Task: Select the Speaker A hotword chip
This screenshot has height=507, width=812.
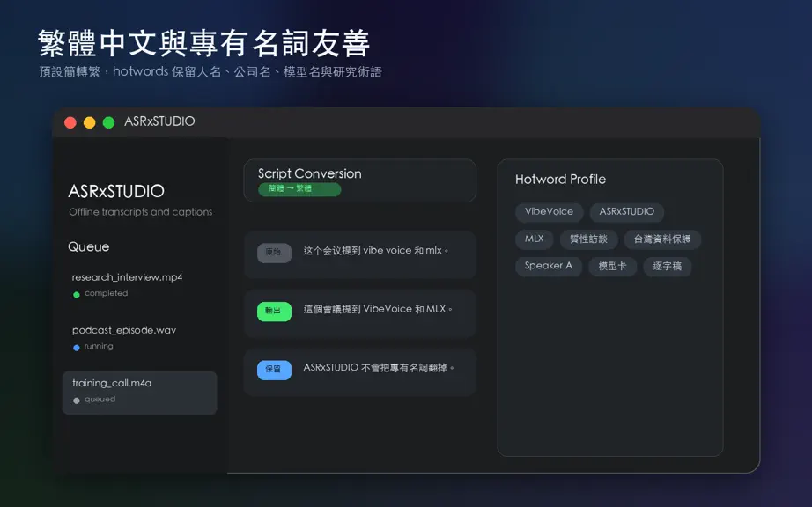Action: 549,266
